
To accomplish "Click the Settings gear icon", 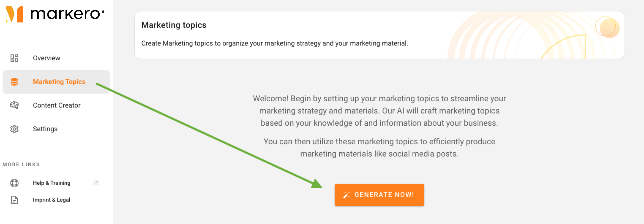I will [14, 129].
